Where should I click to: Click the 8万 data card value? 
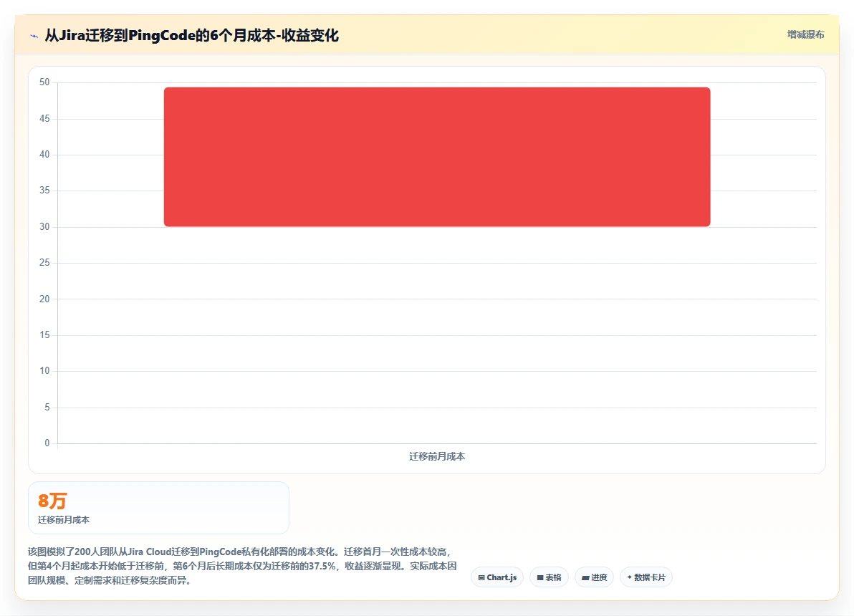pos(52,501)
